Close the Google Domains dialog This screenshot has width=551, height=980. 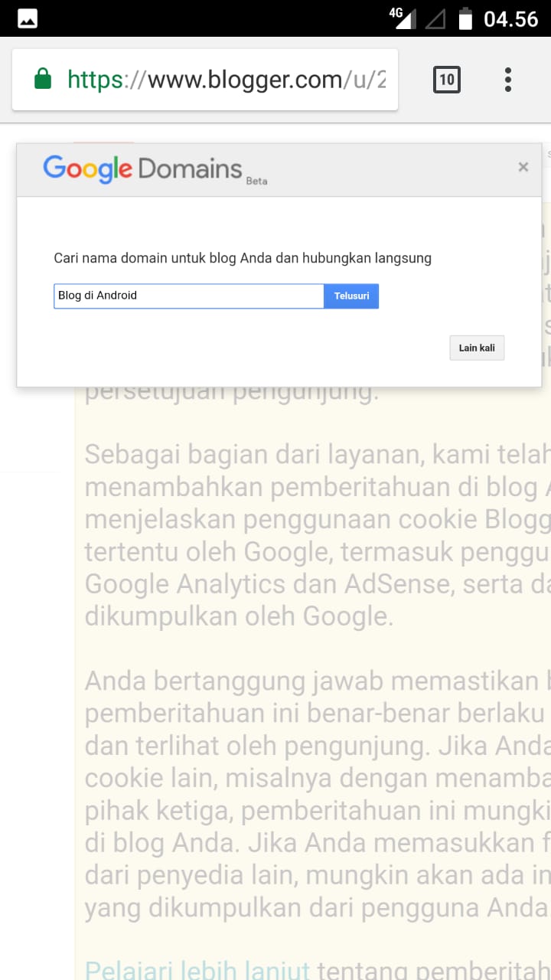pos(523,167)
